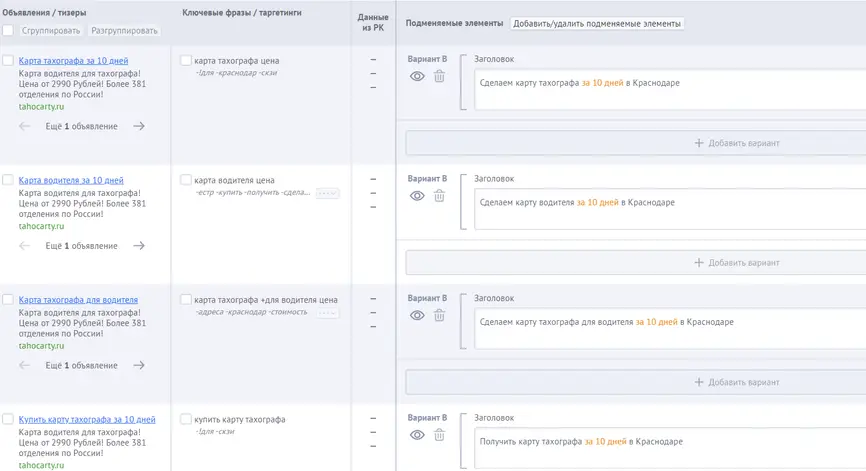The width and height of the screenshot is (866, 471).
Task: Toggle eye icon for 'тахографа для водителя' variant
Action: pos(417,315)
